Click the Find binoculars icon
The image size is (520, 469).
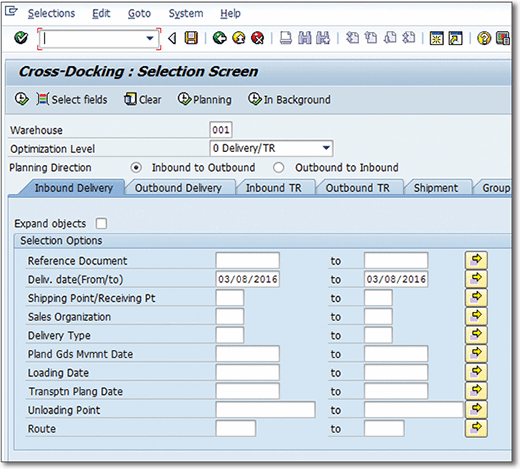click(x=305, y=38)
